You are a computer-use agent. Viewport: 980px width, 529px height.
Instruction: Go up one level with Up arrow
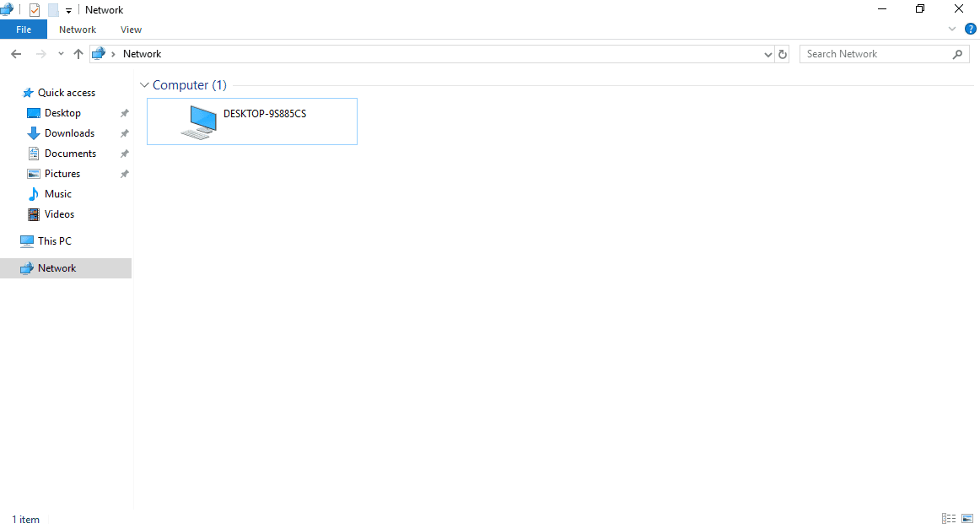tap(78, 54)
